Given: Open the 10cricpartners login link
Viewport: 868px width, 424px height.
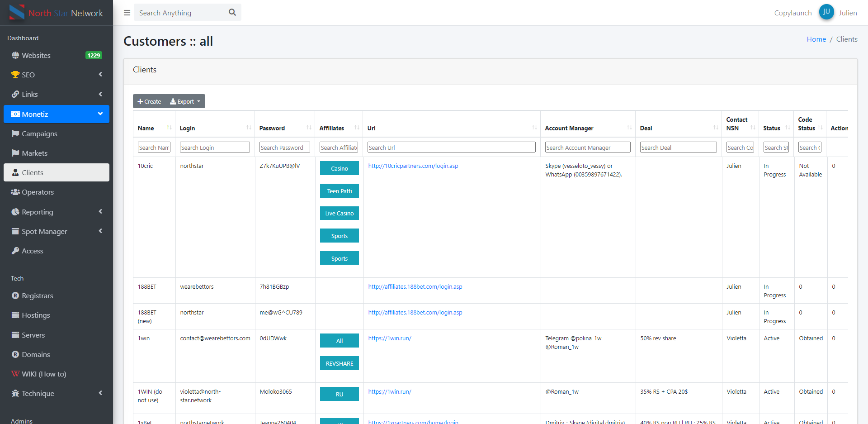Looking at the screenshot, I should click(x=413, y=166).
